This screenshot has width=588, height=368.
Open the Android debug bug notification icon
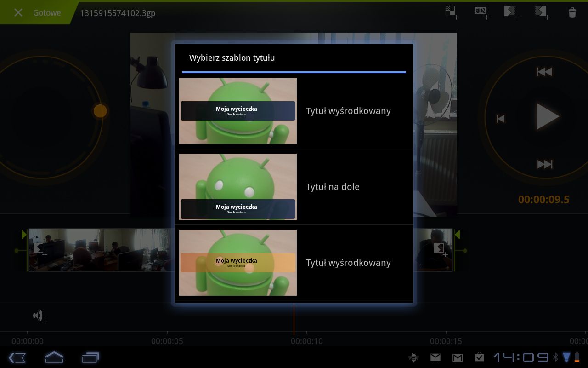(413, 357)
